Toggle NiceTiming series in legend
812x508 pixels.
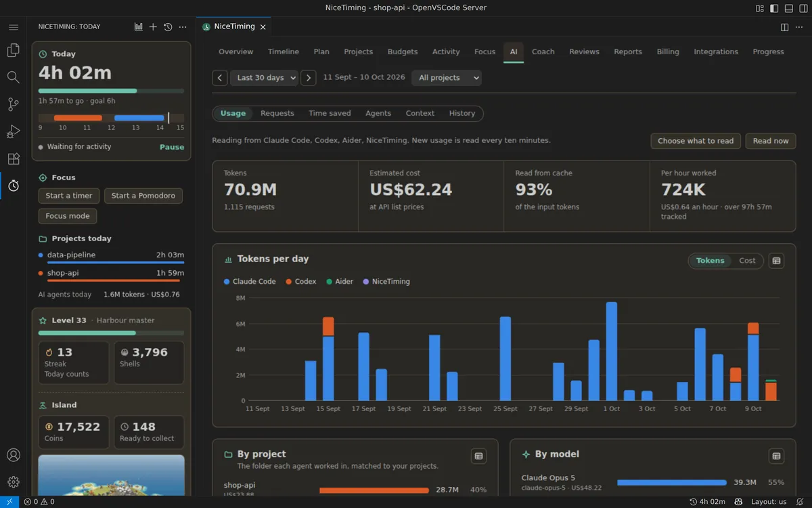coord(386,282)
